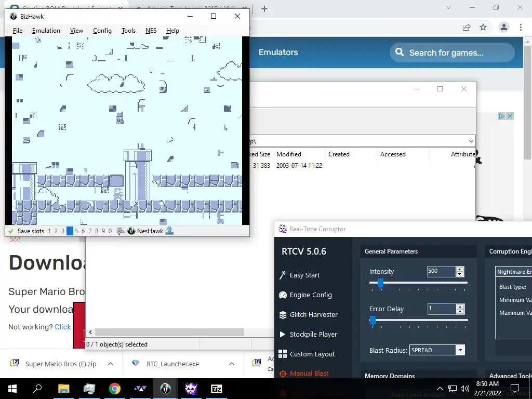Click the ad info triangle icon
532x399 pixels.
[x=501, y=116]
